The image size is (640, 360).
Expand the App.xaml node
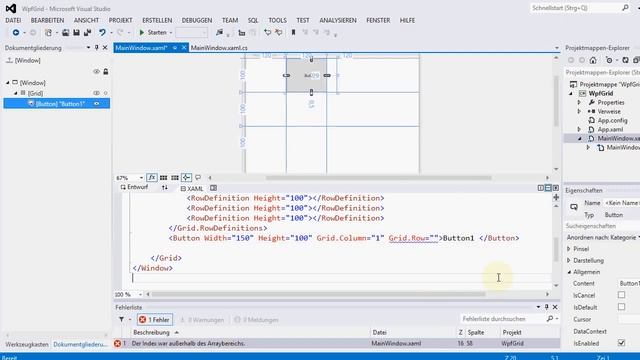[579, 129]
